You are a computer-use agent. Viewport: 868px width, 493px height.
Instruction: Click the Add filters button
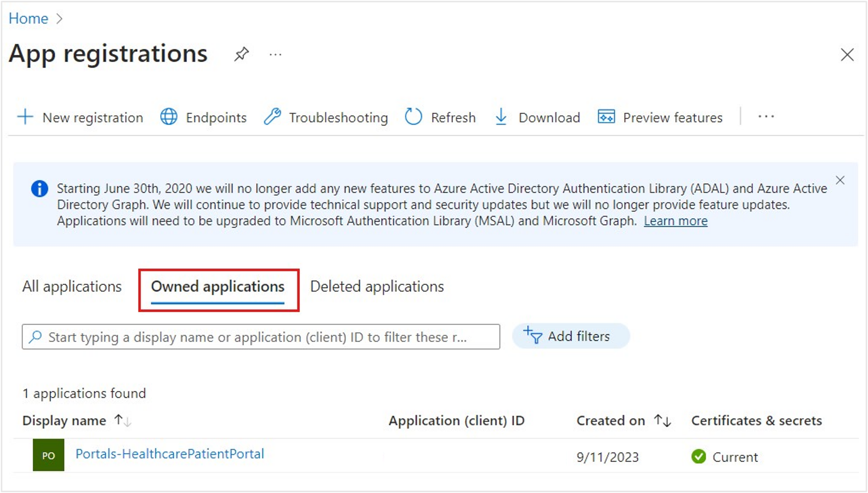[571, 336]
